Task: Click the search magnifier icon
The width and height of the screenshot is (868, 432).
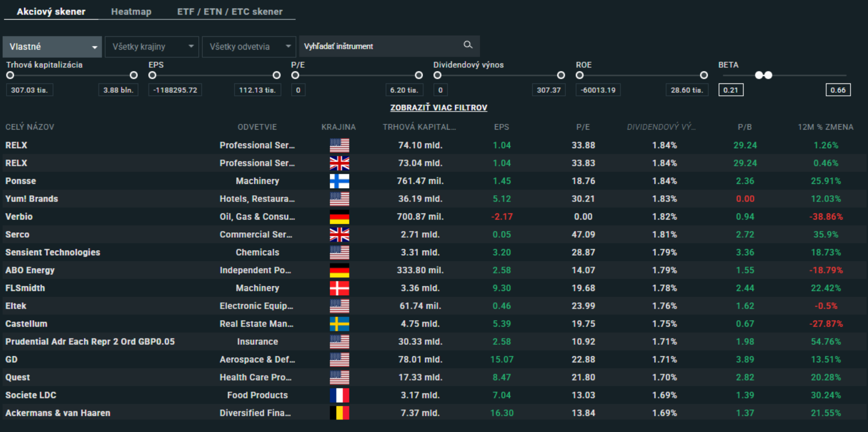Action: (468, 45)
